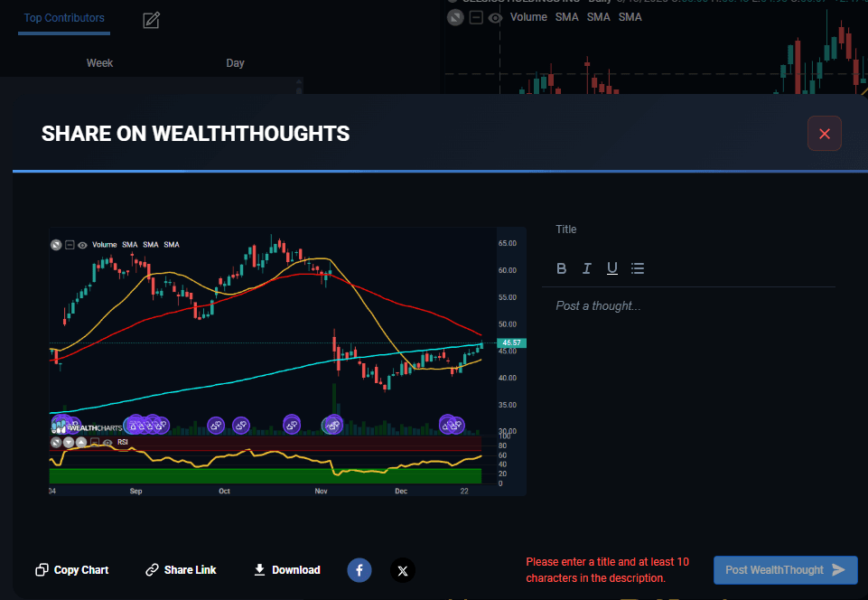The height and width of the screenshot is (600, 868).
Task: Click the Copy Chart button
Action: coord(72,570)
